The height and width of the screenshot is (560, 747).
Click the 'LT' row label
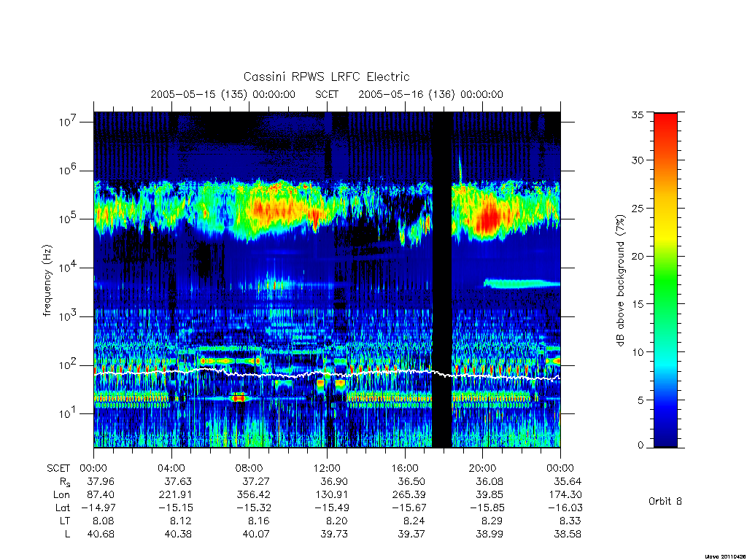click(x=65, y=521)
